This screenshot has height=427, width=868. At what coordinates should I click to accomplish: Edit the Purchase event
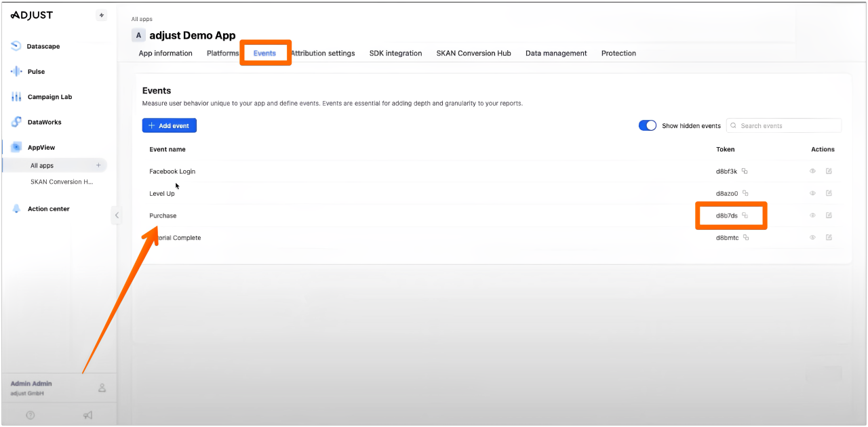pyautogui.click(x=829, y=216)
